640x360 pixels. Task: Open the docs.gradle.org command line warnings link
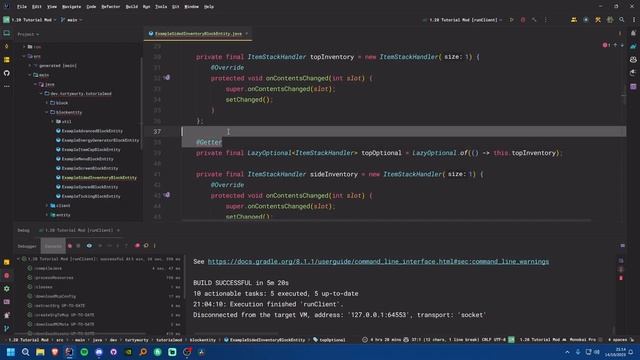(378, 262)
